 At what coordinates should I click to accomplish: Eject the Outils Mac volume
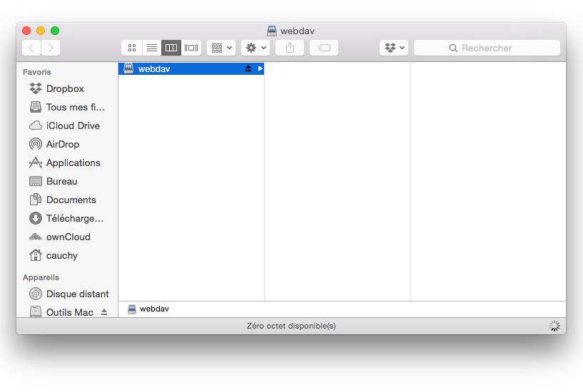pyautogui.click(x=104, y=312)
